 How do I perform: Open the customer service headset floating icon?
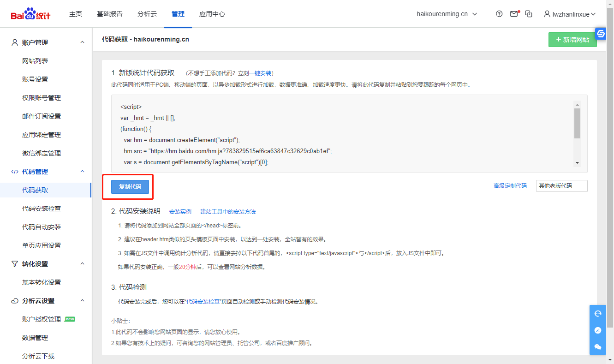[598, 314]
